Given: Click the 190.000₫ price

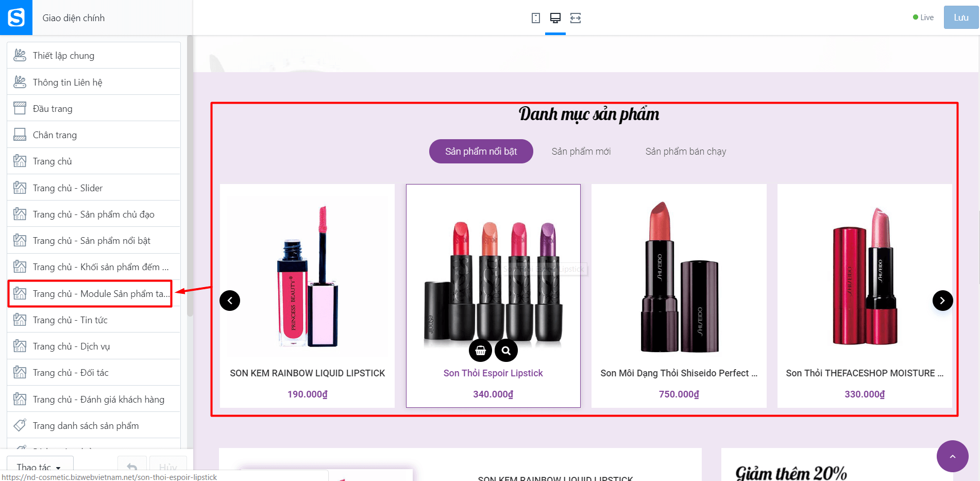Looking at the screenshot, I should [x=308, y=394].
